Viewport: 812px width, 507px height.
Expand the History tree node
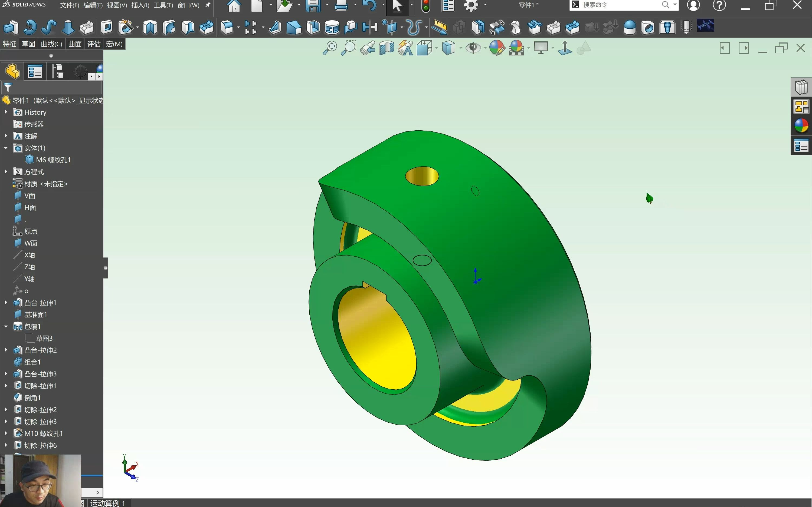(6, 112)
